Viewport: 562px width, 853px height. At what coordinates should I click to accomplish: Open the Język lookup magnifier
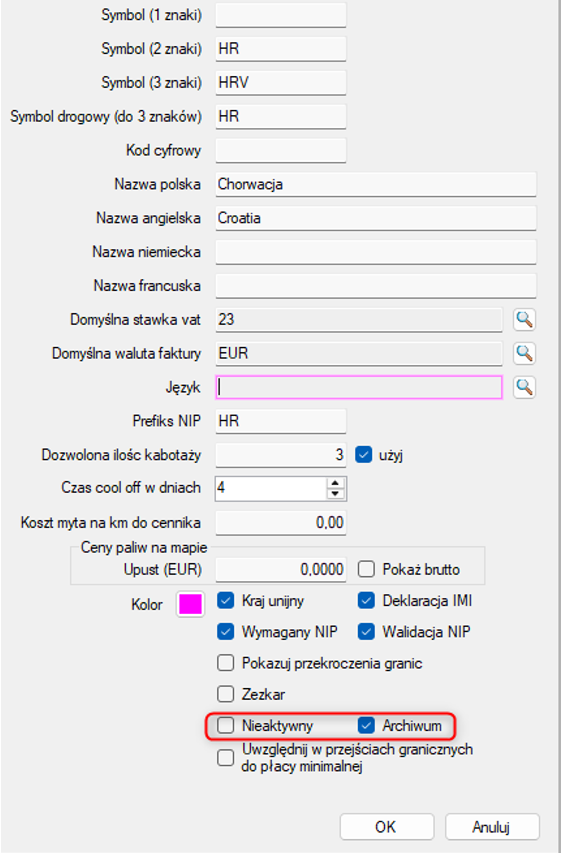point(524,387)
